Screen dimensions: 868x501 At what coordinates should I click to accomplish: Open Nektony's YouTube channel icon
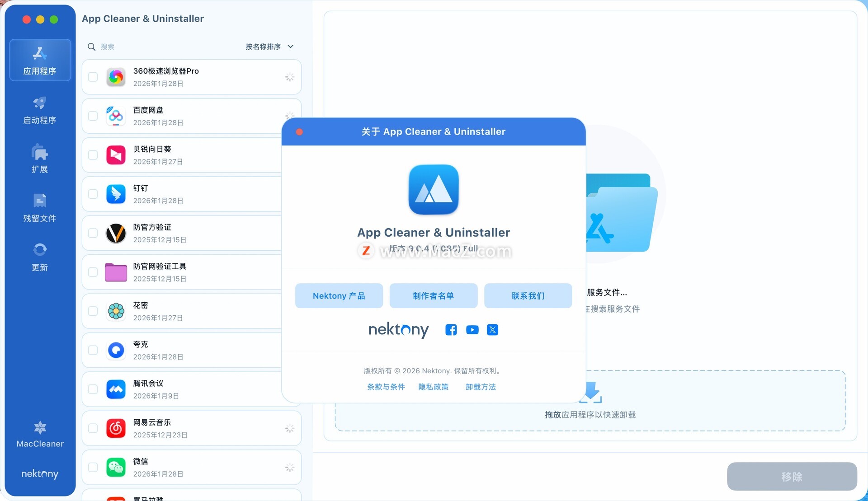(x=472, y=330)
